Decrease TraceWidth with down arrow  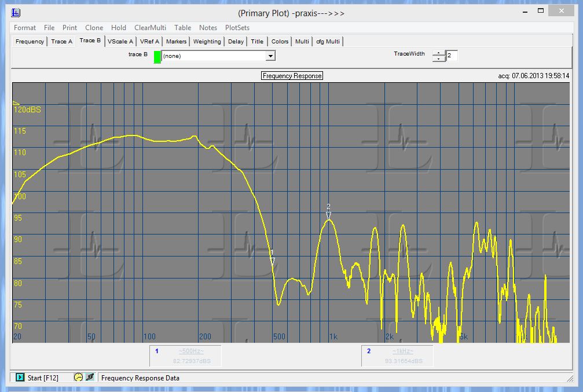click(439, 58)
